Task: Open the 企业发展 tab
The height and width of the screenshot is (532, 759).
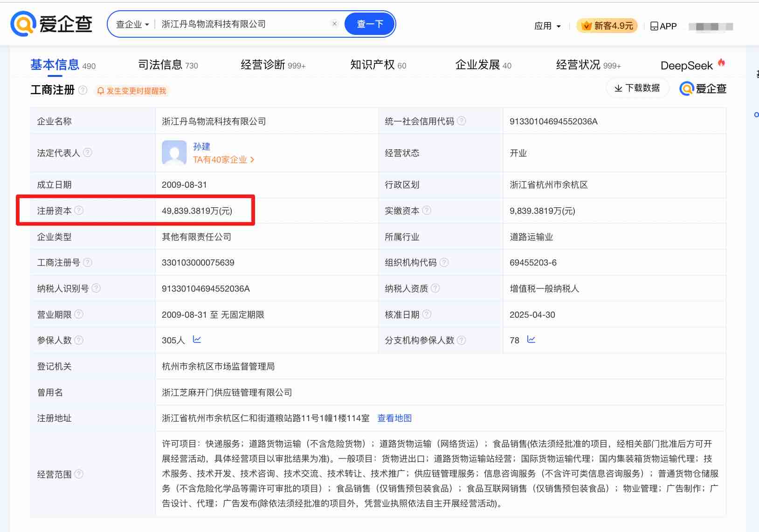Action: (483, 65)
